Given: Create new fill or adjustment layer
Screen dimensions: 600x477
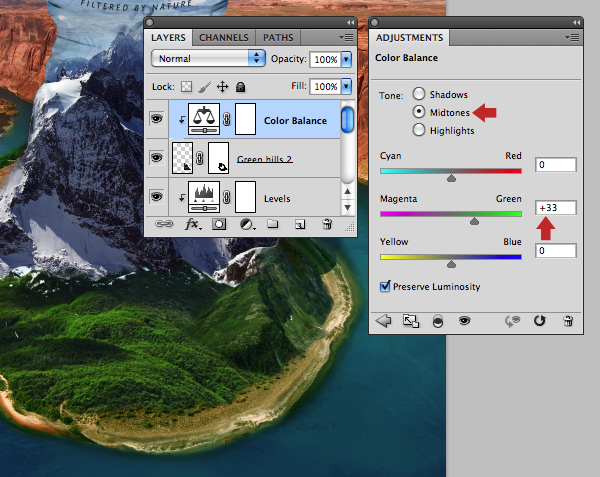Looking at the screenshot, I should (247, 224).
